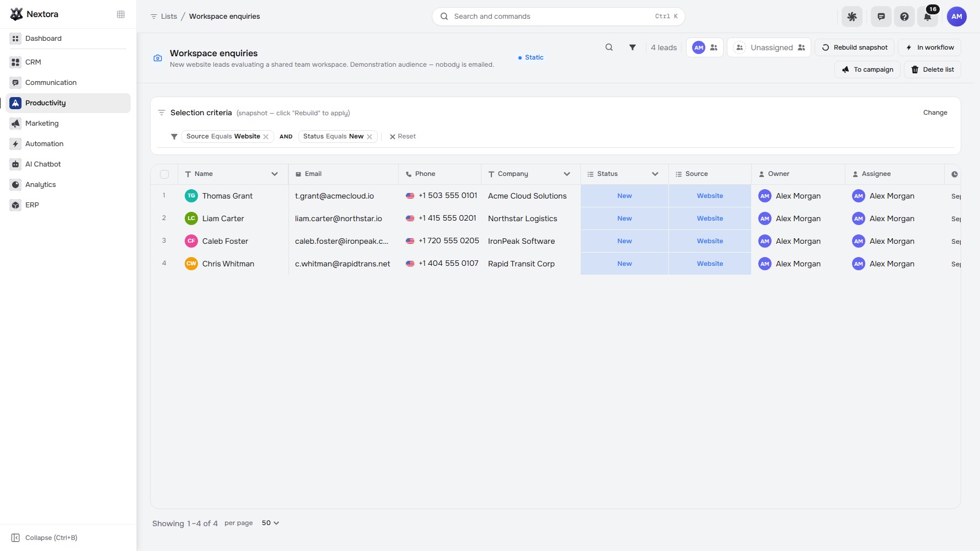Open the per page 50 dropdown
This screenshot has height=551, width=980.
pos(270,523)
